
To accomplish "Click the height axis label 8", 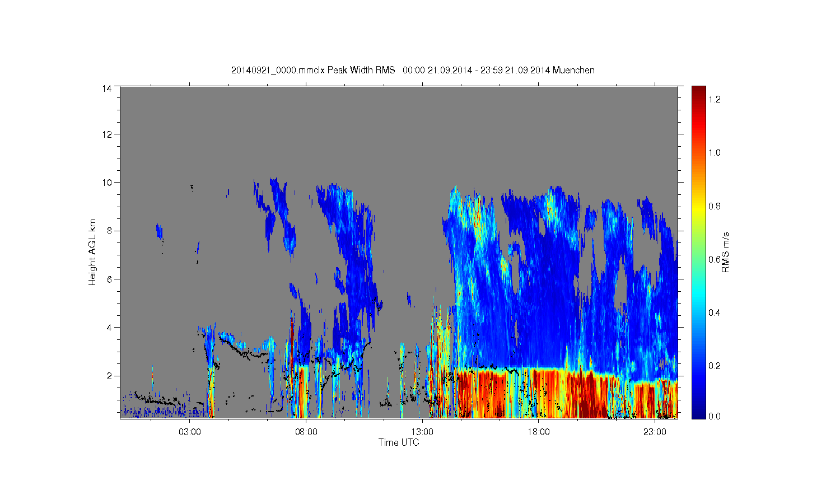I will click(110, 231).
